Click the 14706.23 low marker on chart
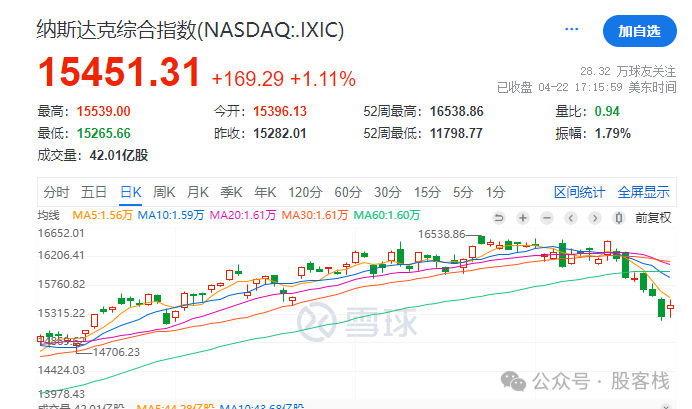 [116, 352]
